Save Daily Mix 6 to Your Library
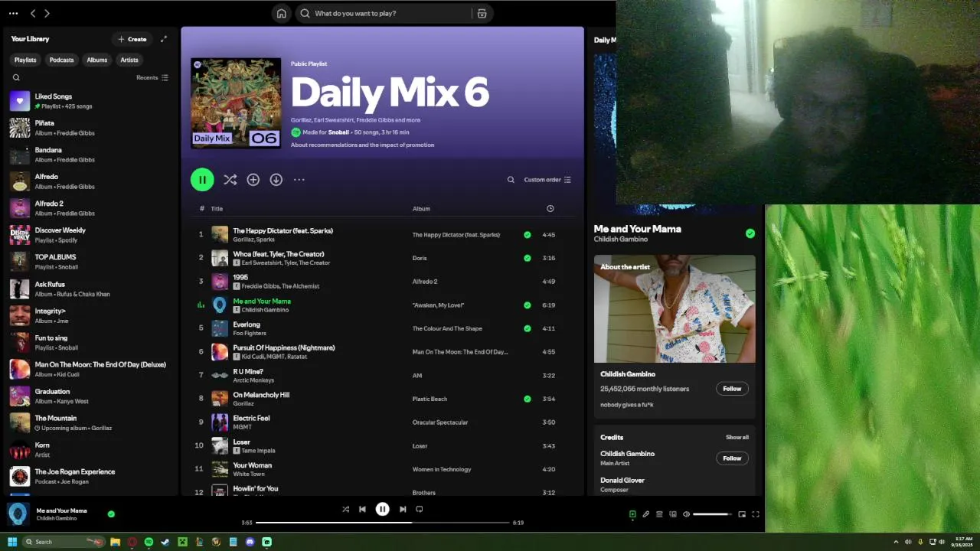This screenshot has width=980, height=551. 253,180
